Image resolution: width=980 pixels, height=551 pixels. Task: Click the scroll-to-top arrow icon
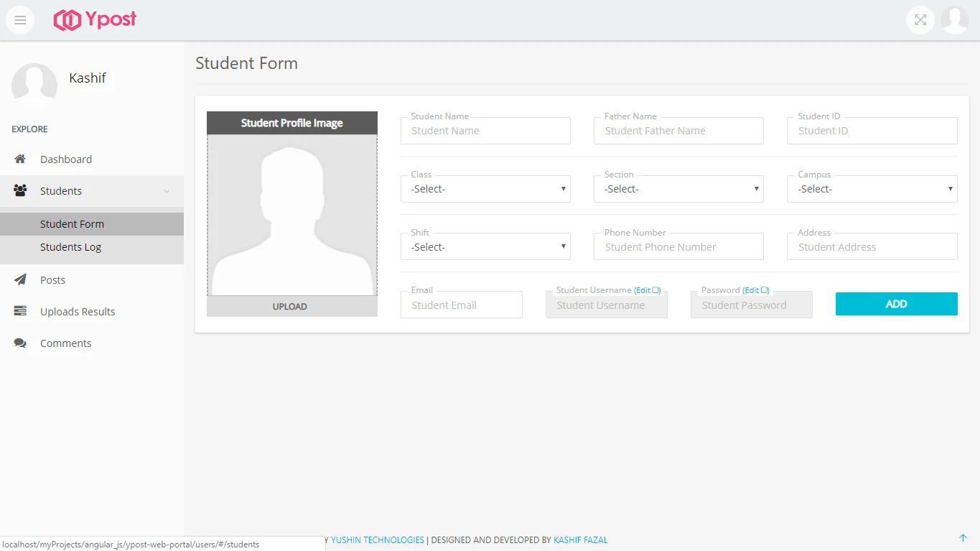click(x=963, y=538)
